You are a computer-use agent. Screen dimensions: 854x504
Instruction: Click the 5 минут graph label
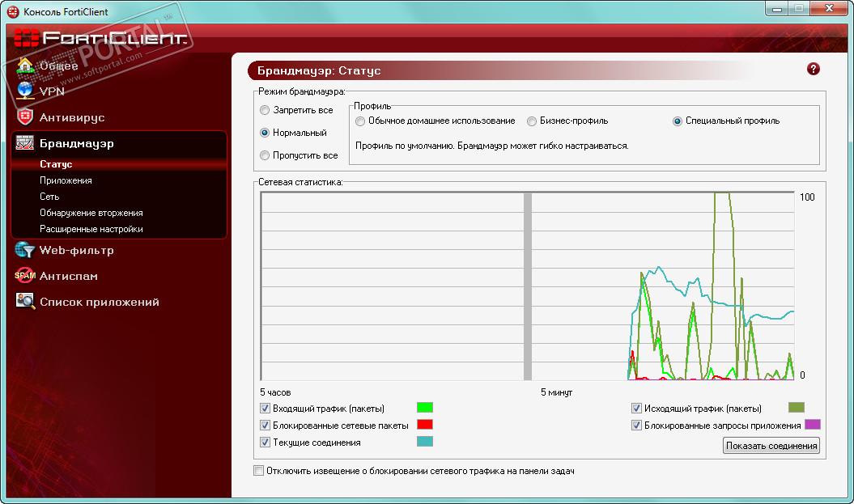click(556, 392)
